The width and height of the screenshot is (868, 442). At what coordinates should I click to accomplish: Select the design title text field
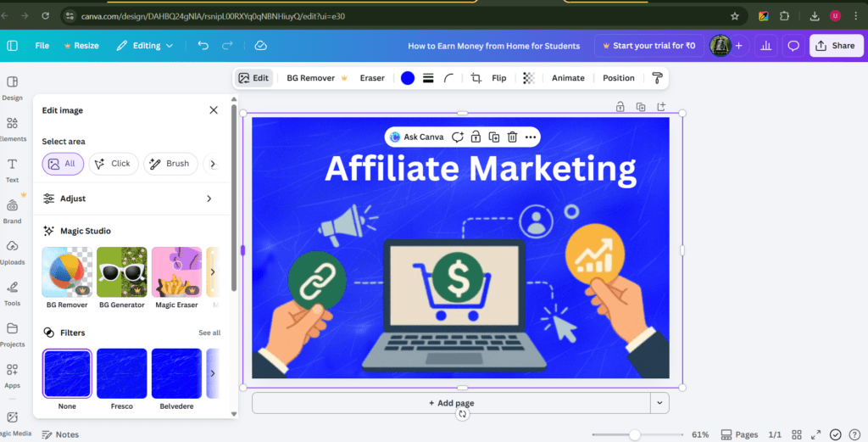(494, 46)
